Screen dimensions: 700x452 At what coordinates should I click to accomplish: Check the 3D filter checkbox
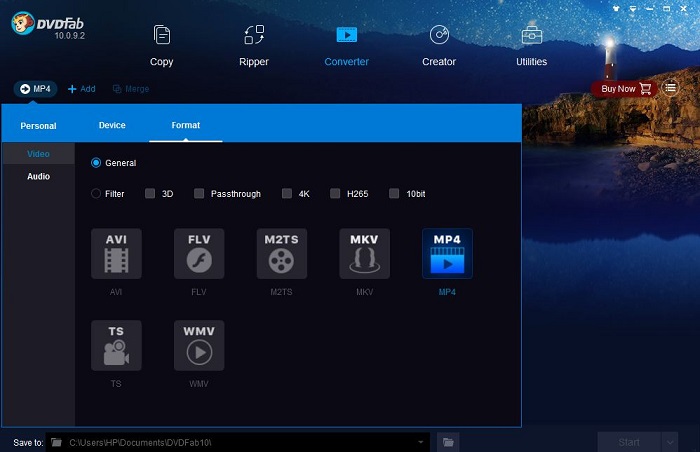coord(150,193)
